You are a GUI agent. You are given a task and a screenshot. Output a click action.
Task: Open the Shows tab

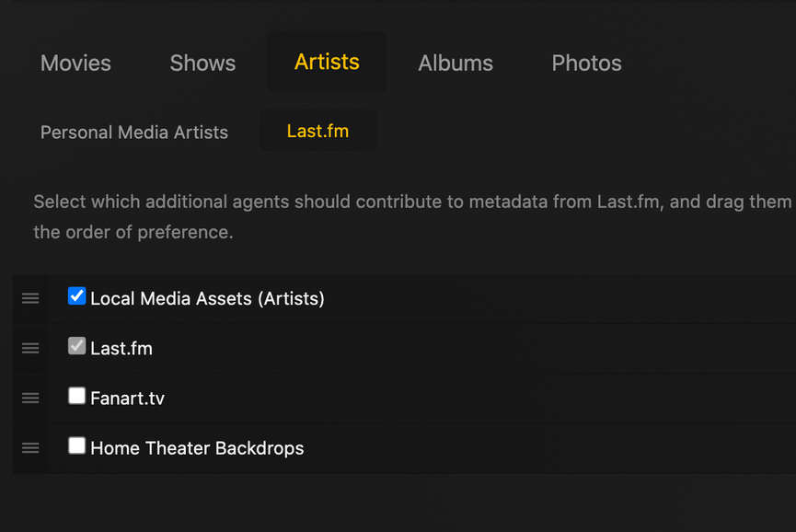[202, 63]
